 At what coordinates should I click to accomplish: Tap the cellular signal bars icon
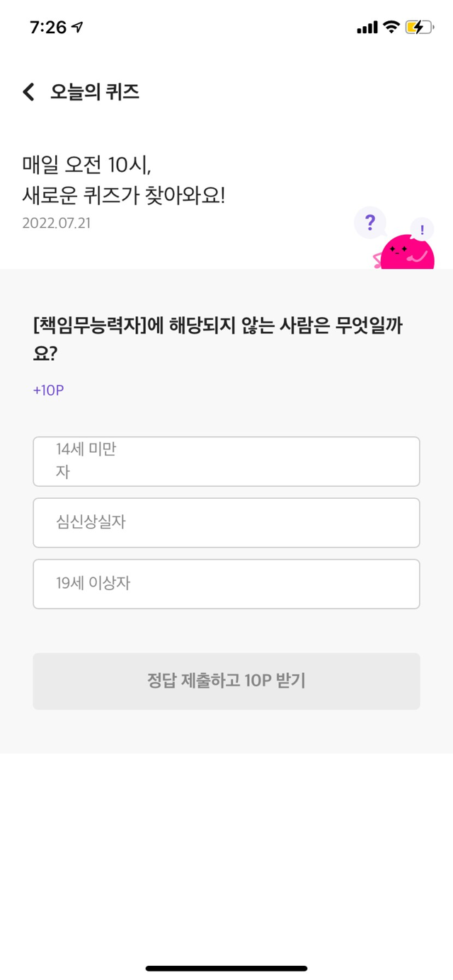pos(367,28)
